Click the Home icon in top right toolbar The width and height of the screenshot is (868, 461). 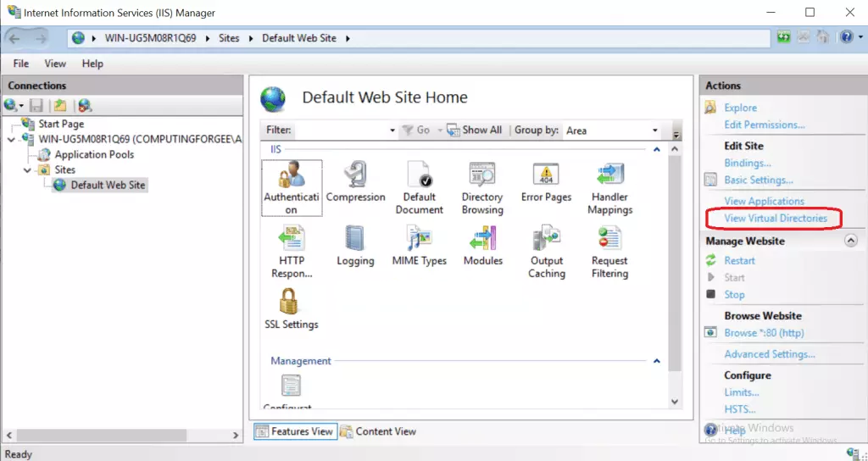(822, 37)
